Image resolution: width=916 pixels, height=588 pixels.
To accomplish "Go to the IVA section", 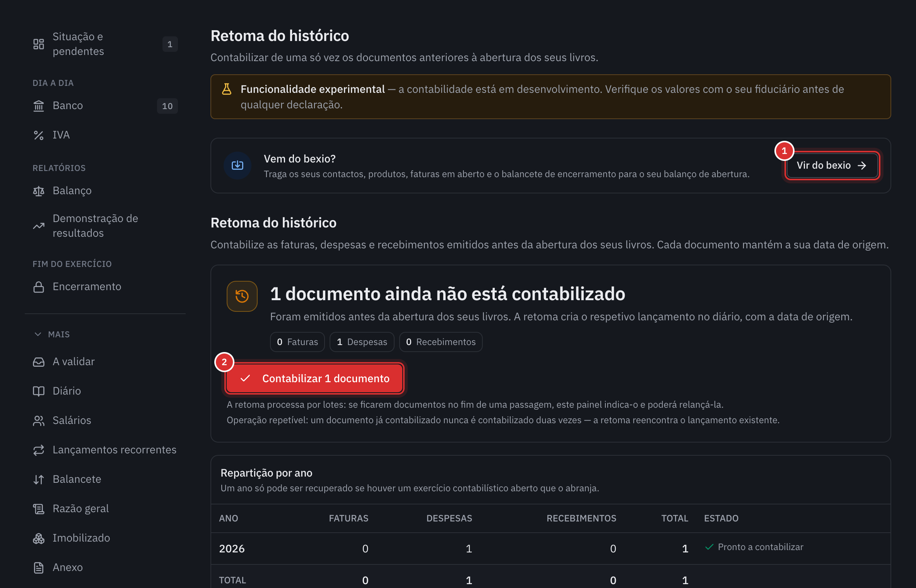I will point(105,135).
